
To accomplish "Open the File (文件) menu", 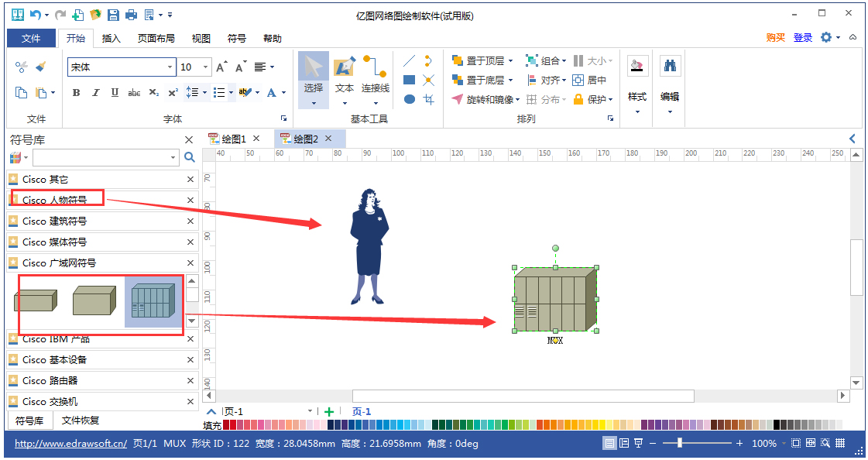I will click(x=31, y=38).
